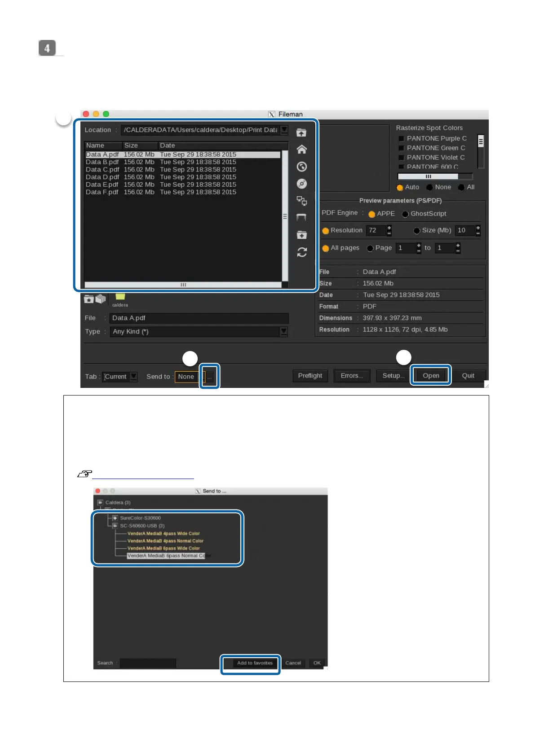The height and width of the screenshot is (756, 535).
Task: Adjust the Resolution 72 stepper
Action: click(x=389, y=230)
